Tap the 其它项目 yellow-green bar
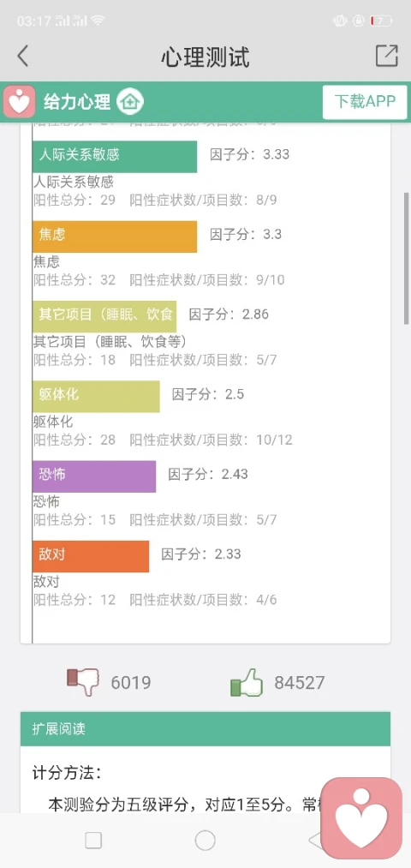This screenshot has width=411, height=868. click(104, 317)
